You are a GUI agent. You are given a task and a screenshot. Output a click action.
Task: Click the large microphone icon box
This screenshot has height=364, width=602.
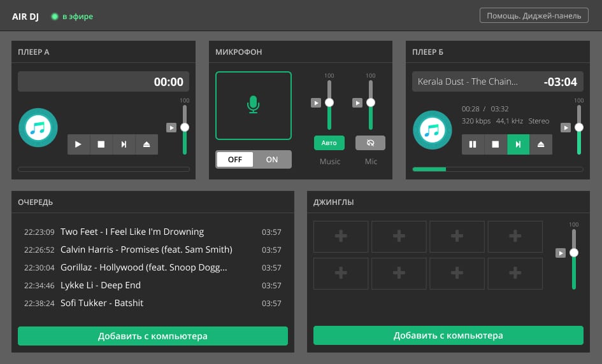tap(254, 106)
